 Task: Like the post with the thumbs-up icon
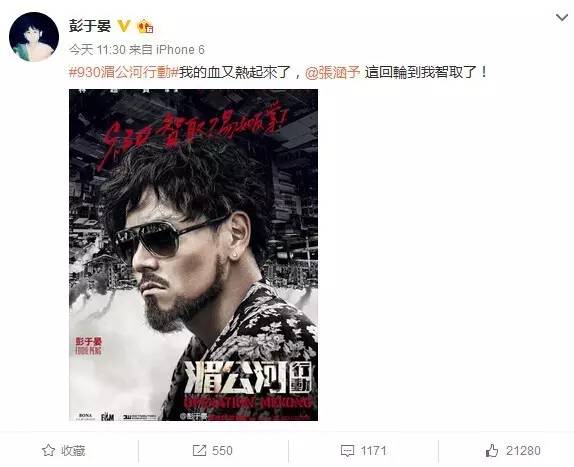[492, 451]
